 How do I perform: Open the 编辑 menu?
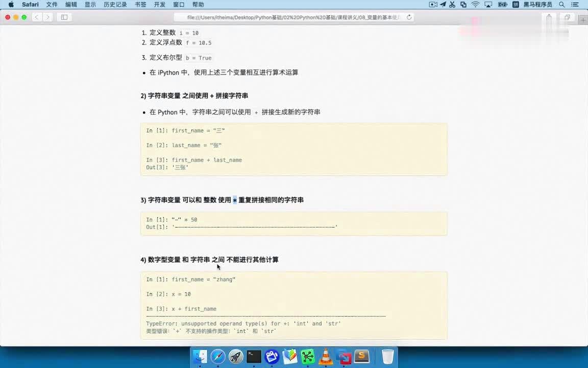tap(71, 5)
